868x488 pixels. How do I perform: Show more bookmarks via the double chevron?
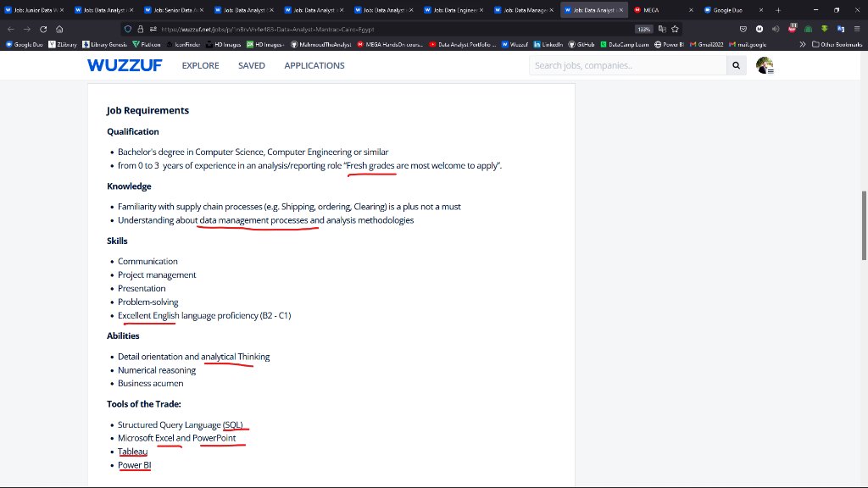tap(802, 44)
